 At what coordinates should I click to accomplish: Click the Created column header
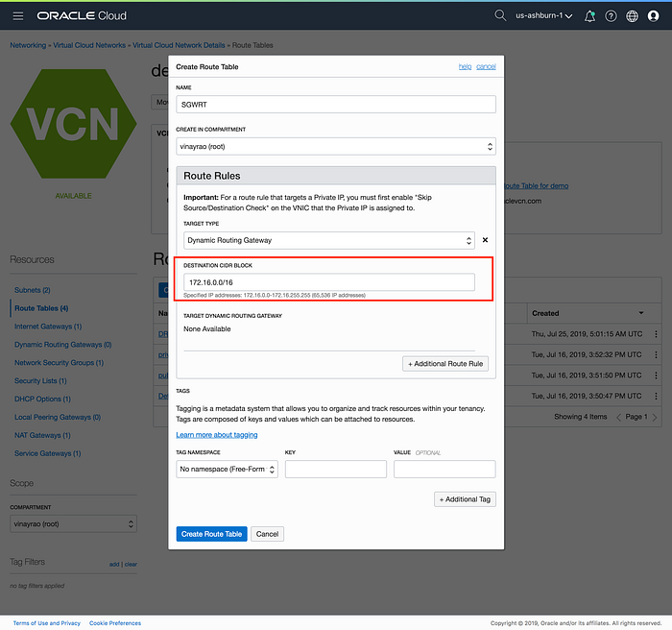point(545,313)
